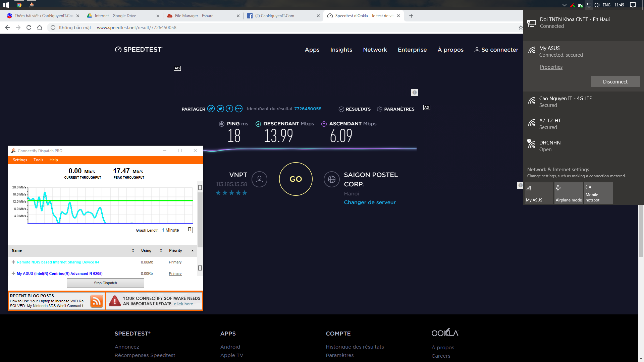Open result ID 7726450058 link
Screen dimensions: 644x362
[x=308, y=109]
